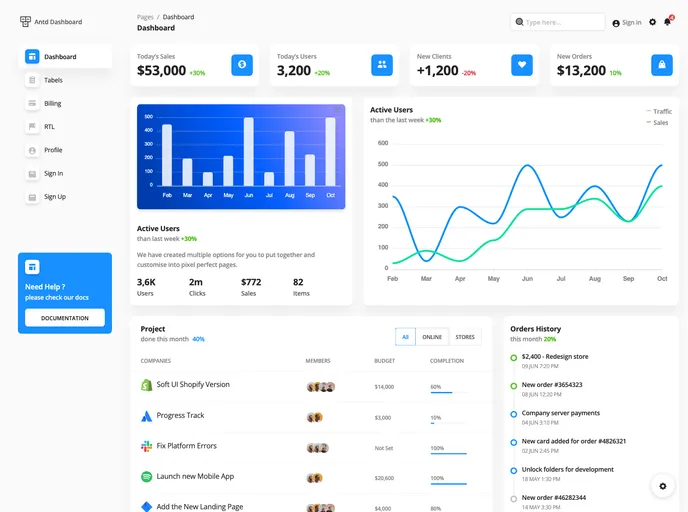Open Tabels from the sidebar menu
The width and height of the screenshot is (688, 512).
[53, 80]
